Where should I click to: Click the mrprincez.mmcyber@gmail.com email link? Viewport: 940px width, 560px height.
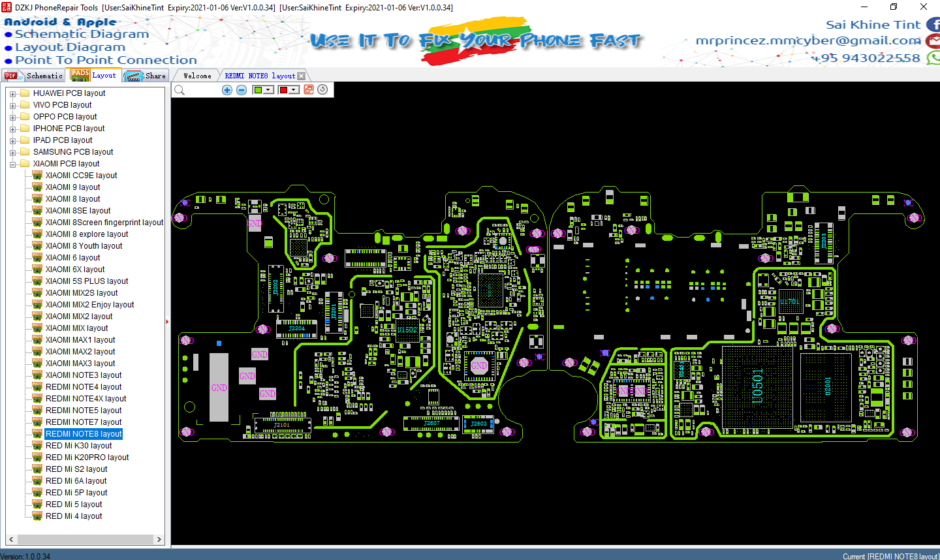click(808, 40)
